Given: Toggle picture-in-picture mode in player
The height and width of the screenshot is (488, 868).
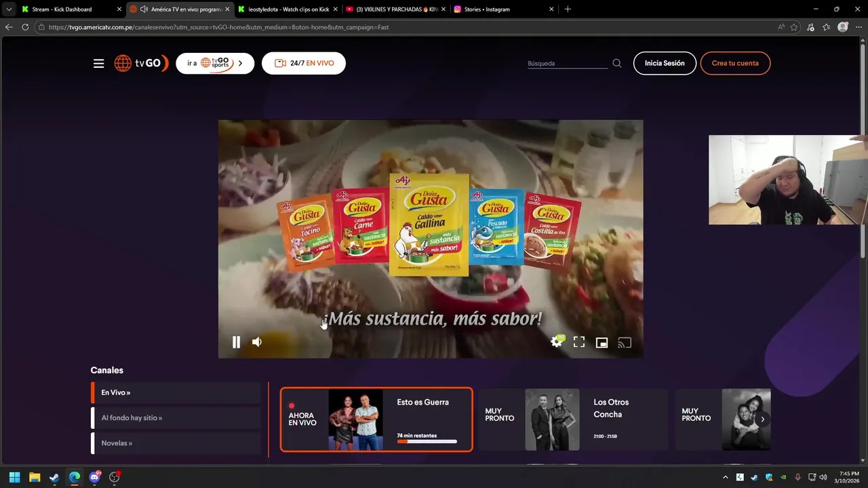Looking at the screenshot, I should click(x=601, y=342).
